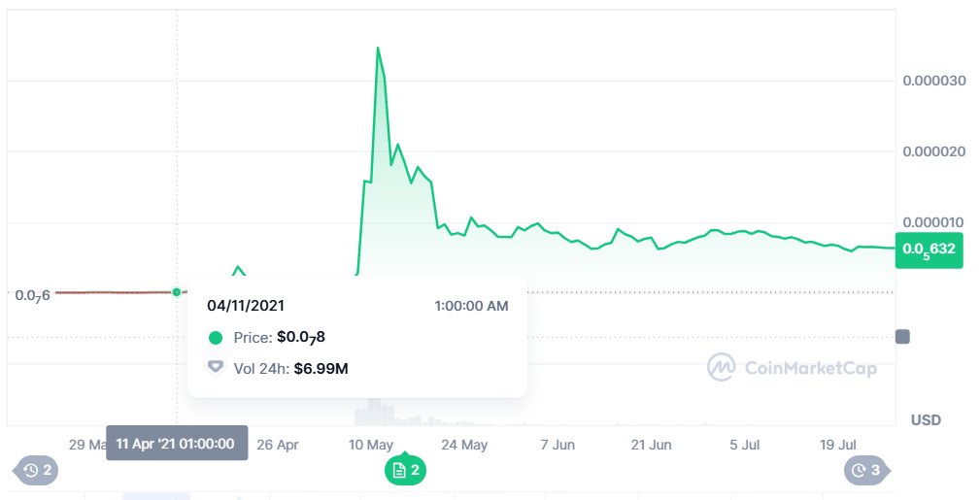
Task: Click the 7 Jun date label
Action: (x=558, y=445)
